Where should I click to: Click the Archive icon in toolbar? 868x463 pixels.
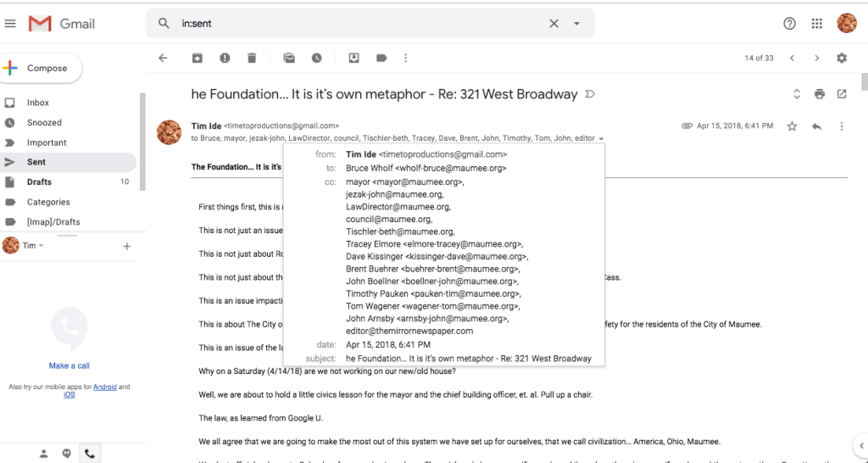click(x=197, y=59)
